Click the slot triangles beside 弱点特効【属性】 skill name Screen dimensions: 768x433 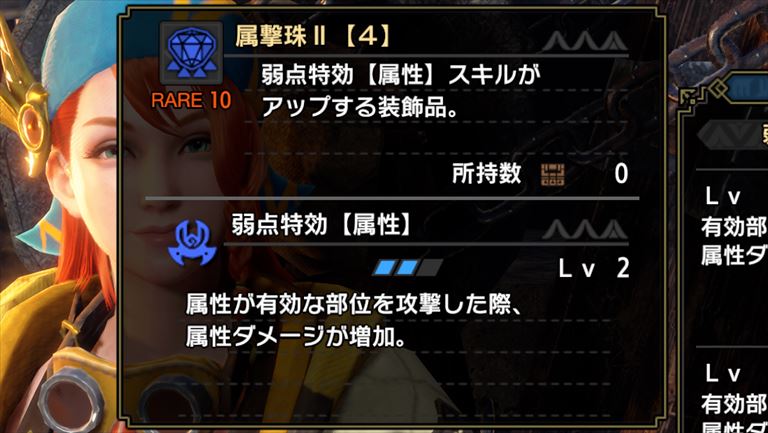[584, 229]
